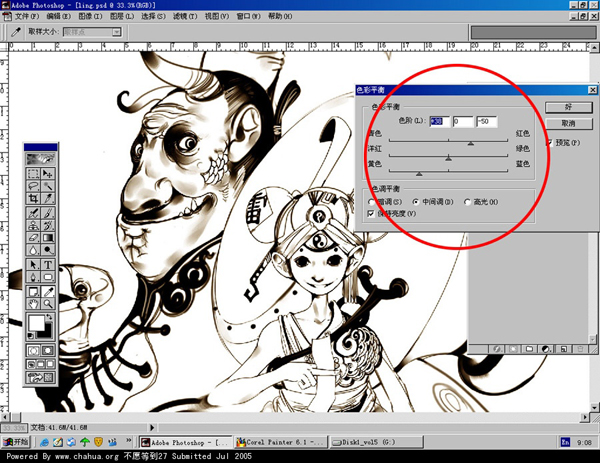600x463 pixels.
Task: Open Disk1_vol5 (G:) taskbar button
Action: 377,442
